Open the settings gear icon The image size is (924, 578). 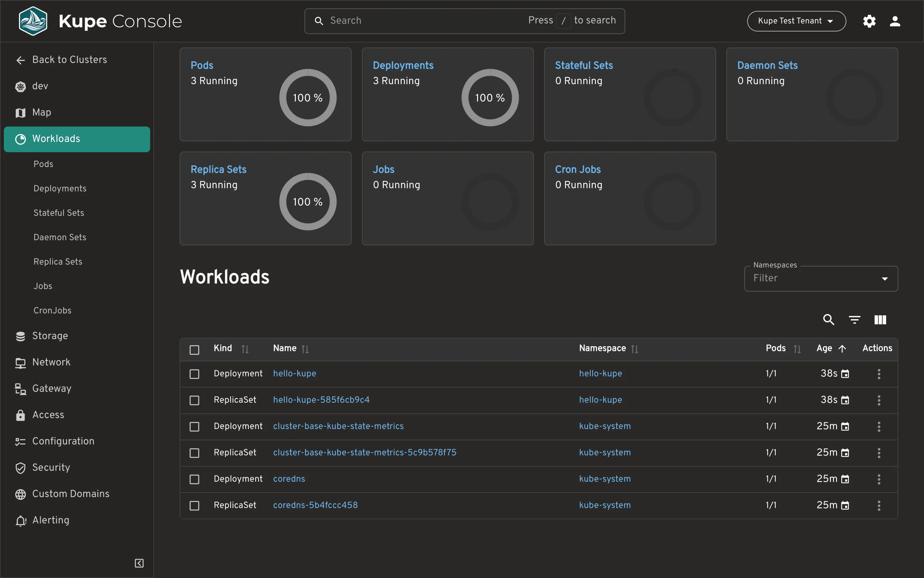(869, 21)
